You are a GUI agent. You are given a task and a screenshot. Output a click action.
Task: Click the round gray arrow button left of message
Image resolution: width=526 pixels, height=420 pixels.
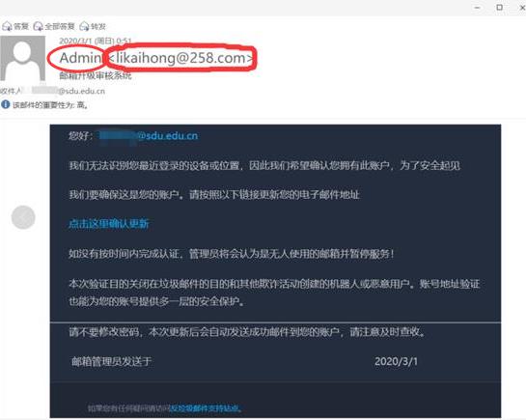tap(23, 217)
